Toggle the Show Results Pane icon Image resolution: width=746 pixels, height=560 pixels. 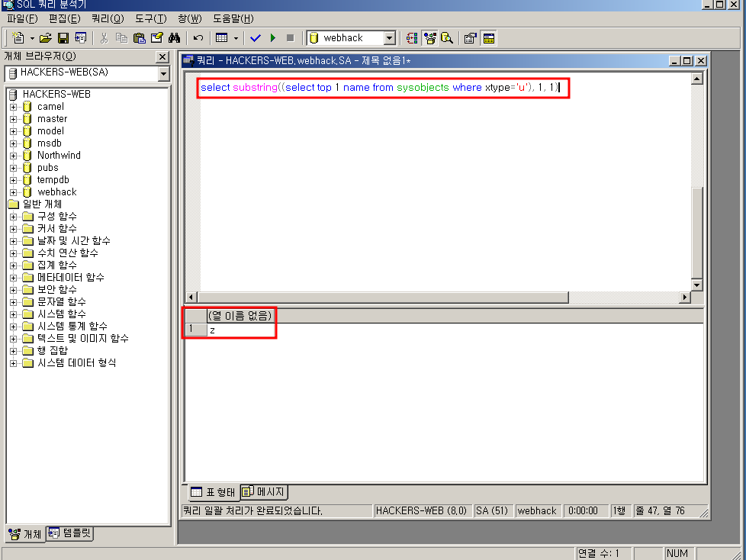(x=489, y=38)
